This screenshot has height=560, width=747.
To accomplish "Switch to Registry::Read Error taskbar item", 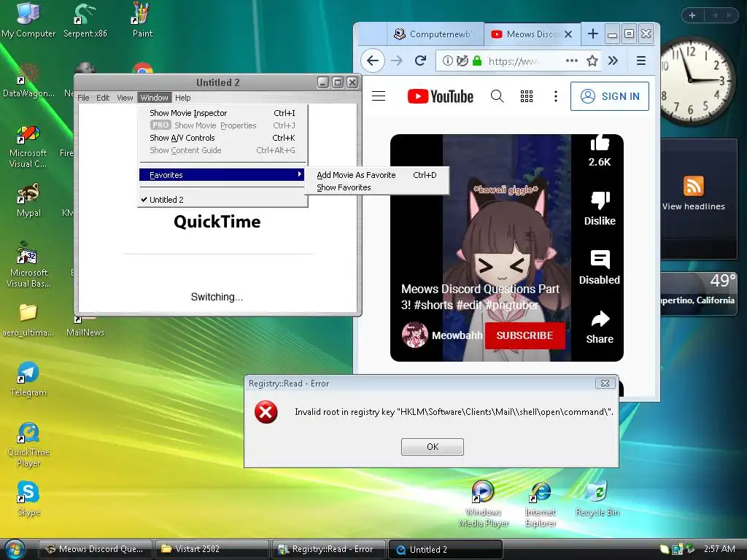I will click(x=328, y=549).
